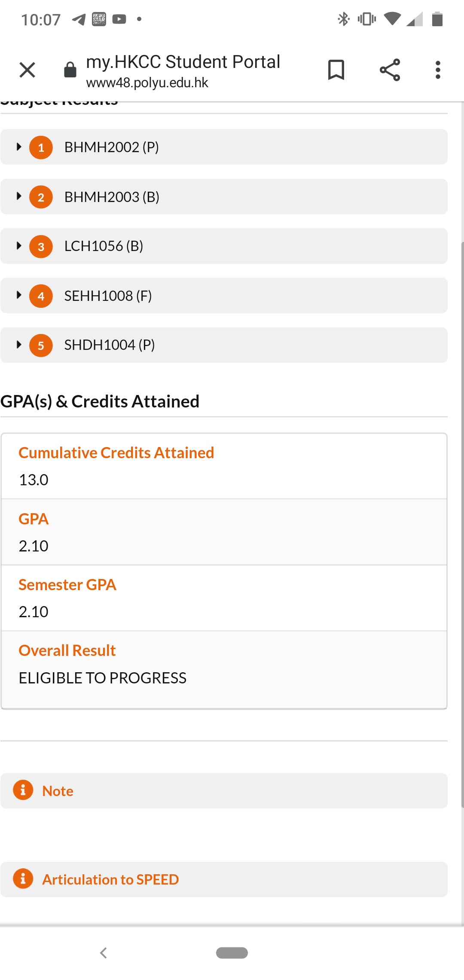
Task: Tap the bookmark icon in browser bar
Action: tap(336, 70)
